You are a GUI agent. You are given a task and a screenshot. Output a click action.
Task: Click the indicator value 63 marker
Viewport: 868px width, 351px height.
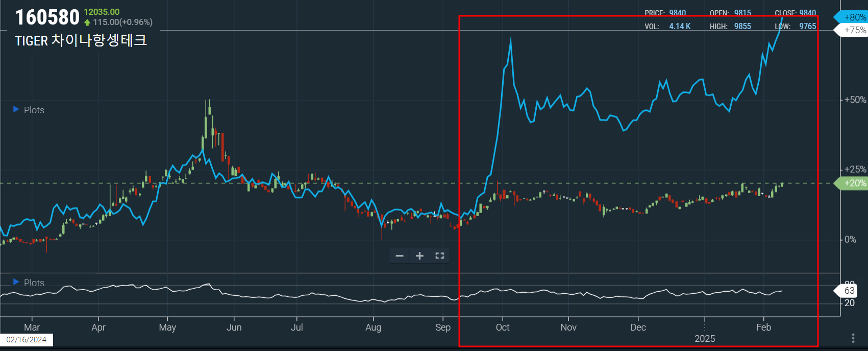[849, 291]
